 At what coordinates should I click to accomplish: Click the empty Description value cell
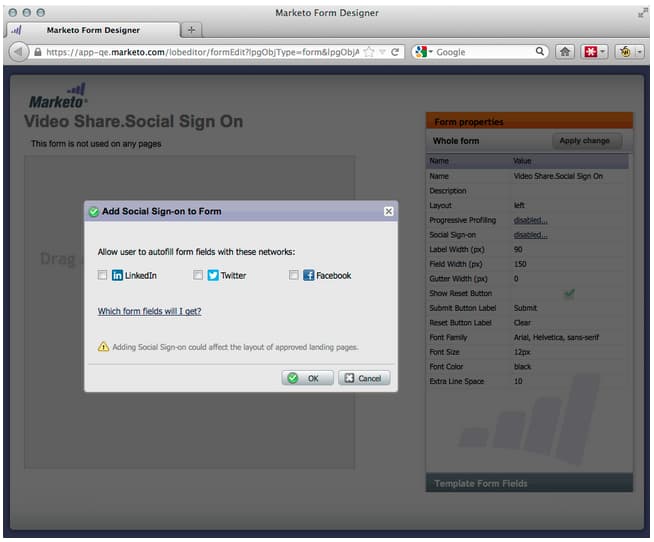point(569,191)
